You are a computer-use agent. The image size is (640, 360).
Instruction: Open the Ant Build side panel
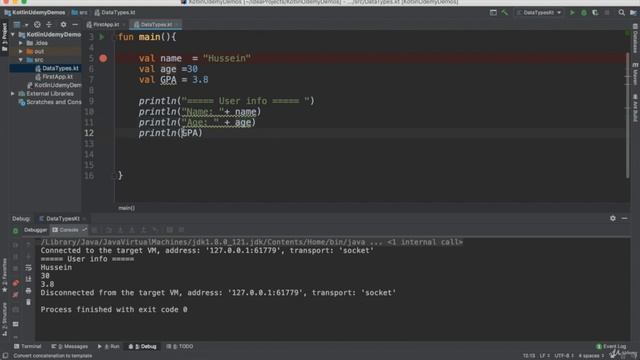tap(636, 108)
